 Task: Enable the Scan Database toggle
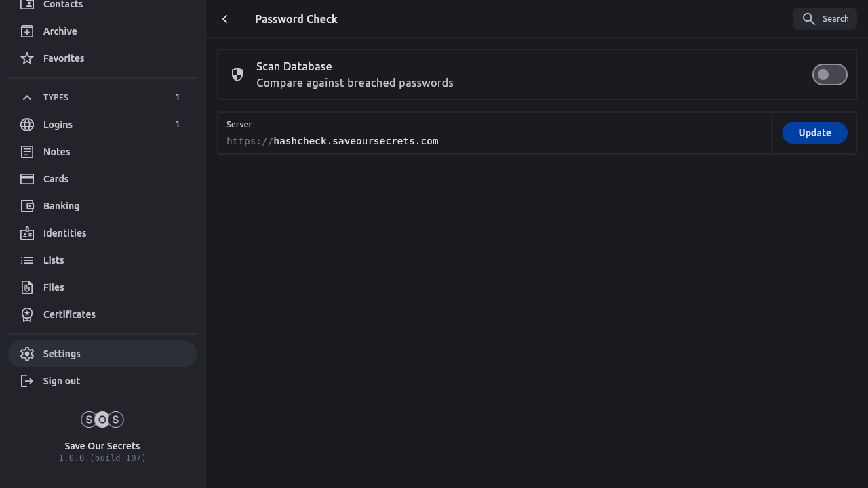coord(829,75)
